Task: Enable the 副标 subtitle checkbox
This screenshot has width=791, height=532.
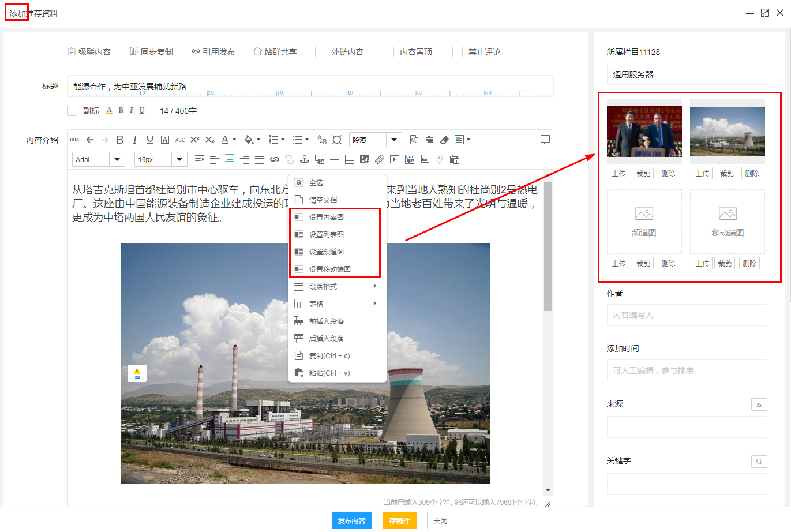Action: coord(72,111)
